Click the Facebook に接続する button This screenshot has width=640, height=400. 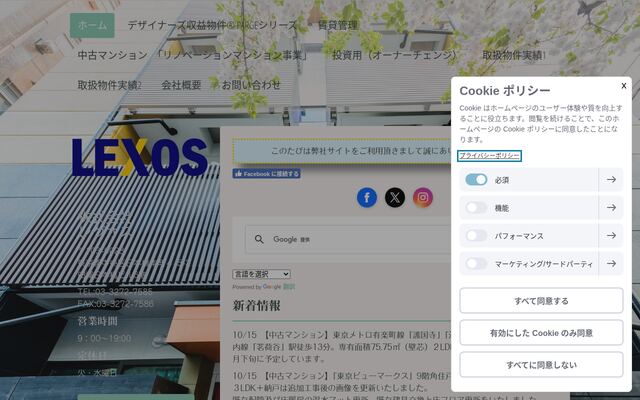[267, 174]
